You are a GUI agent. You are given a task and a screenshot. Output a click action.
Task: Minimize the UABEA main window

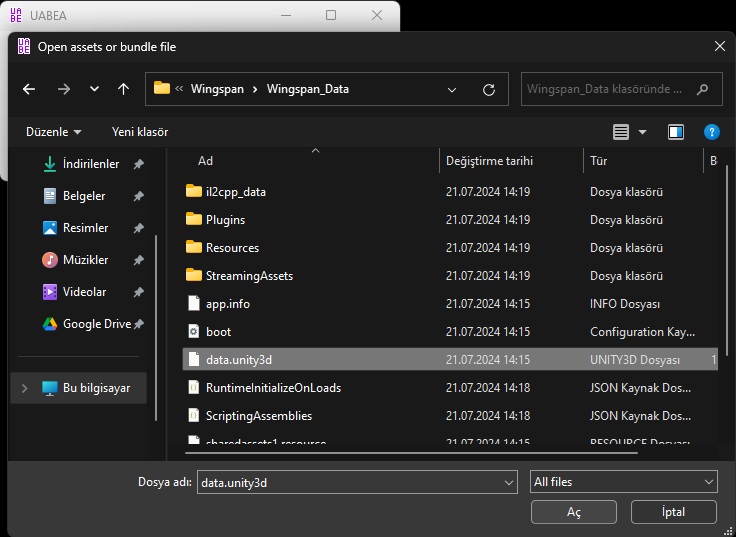[x=287, y=15]
